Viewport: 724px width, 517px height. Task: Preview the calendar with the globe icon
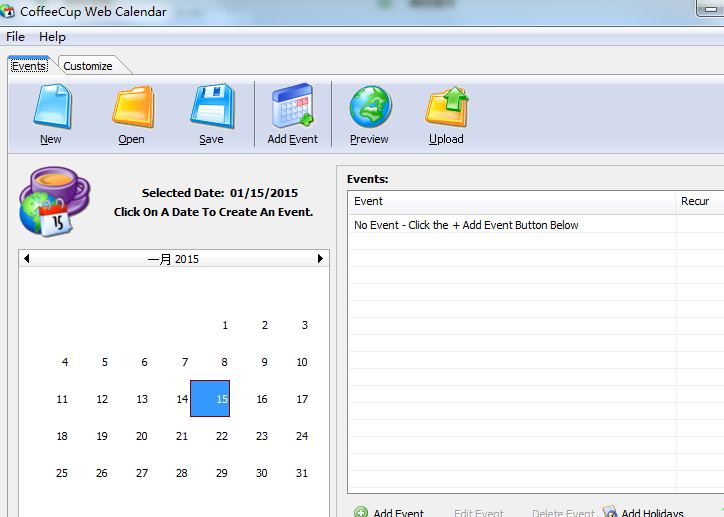tap(370, 107)
